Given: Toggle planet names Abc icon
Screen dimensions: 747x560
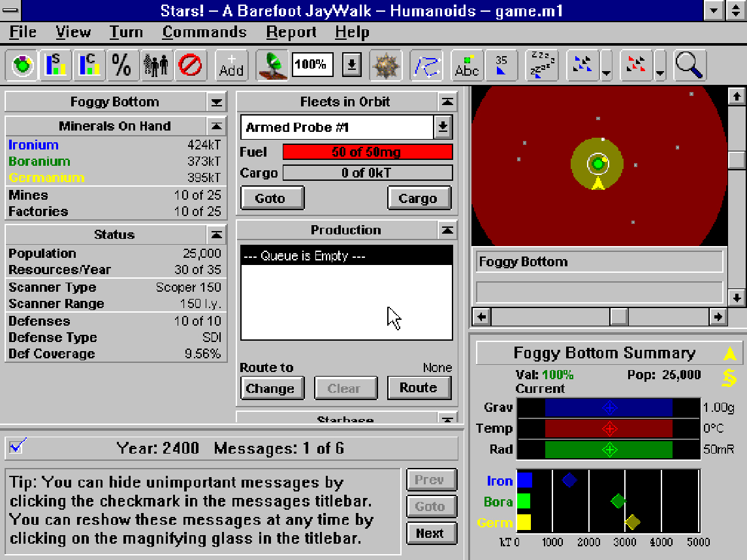Looking at the screenshot, I should 466,65.
